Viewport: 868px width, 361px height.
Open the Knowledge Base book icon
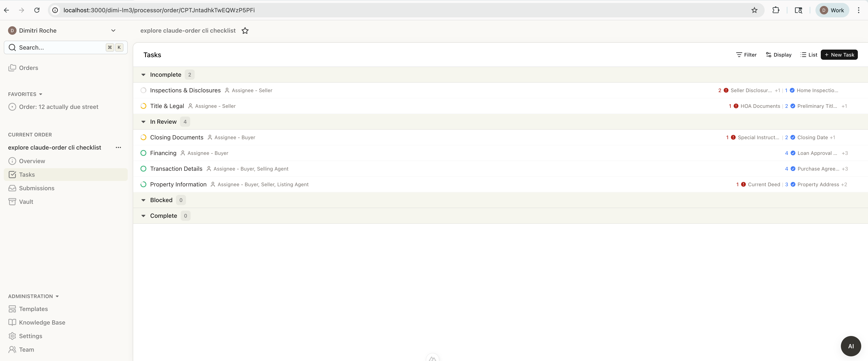[12, 322]
